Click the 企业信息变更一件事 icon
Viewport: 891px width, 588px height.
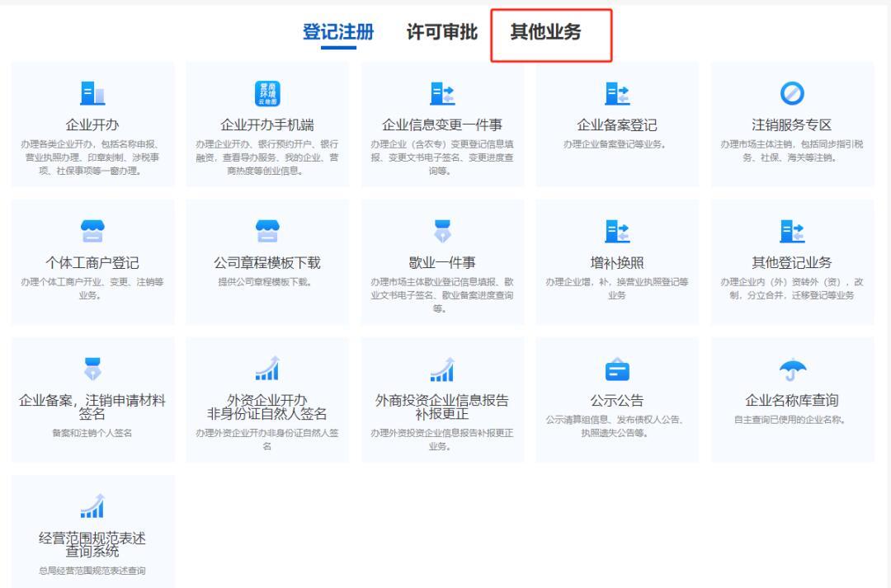point(443,93)
